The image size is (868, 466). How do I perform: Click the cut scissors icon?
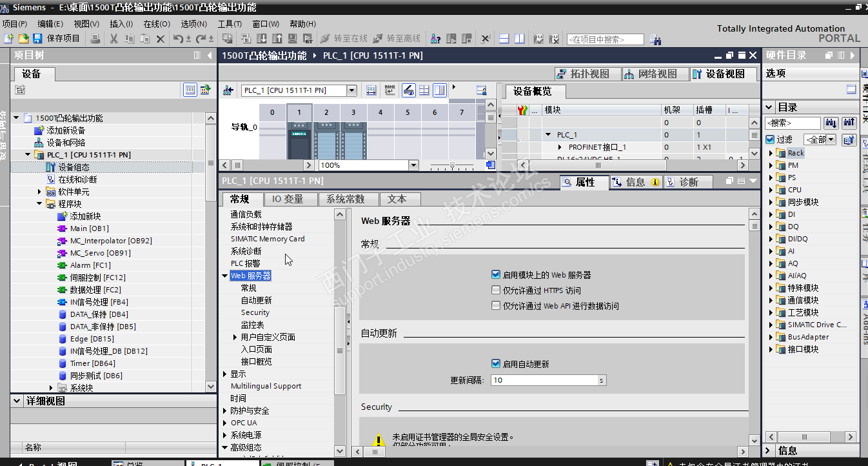[x=114, y=39]
